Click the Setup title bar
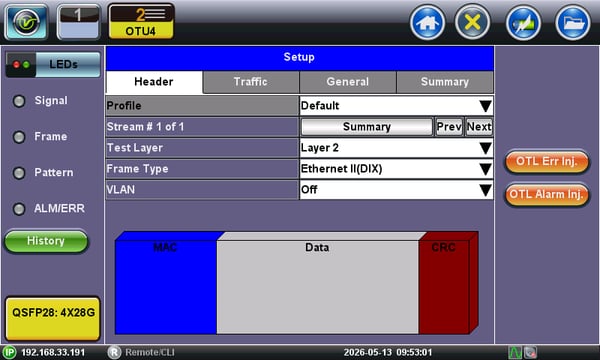 coord(300,58)
